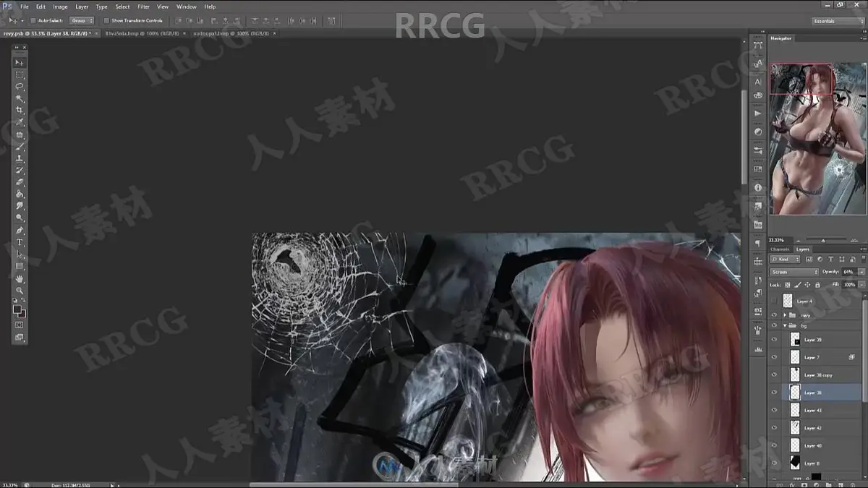Open the Filter menu
This screenshot has width=868, height=488.
(x=144, y=7)
